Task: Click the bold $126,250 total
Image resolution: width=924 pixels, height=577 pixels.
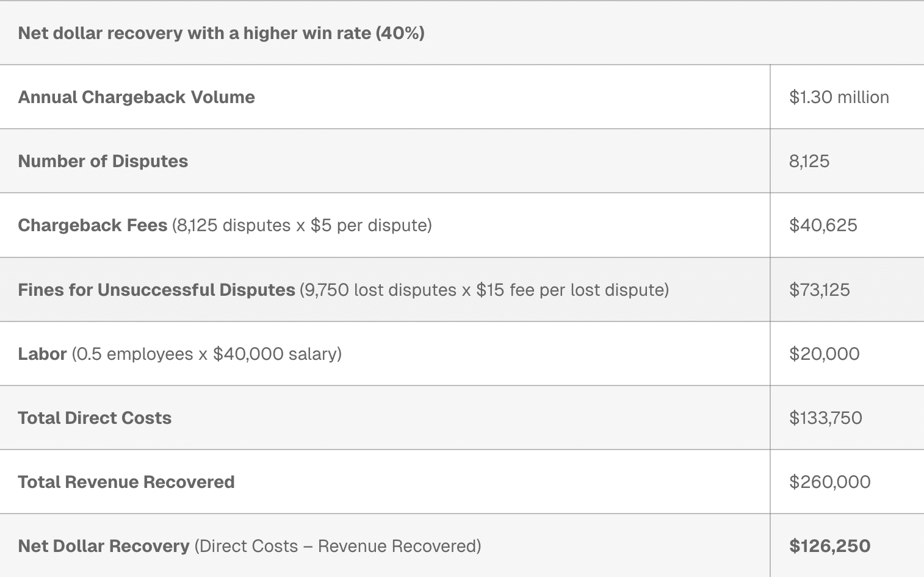Action: pyautogui.click(x=829, y=546)
